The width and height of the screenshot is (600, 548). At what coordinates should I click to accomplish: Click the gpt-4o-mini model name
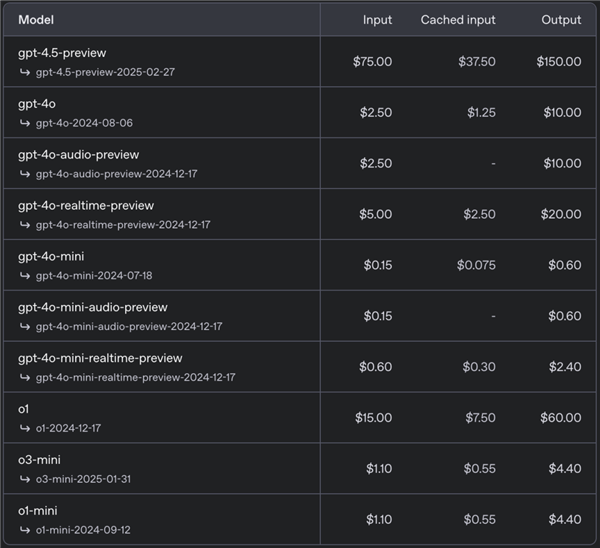pos(51,257)
